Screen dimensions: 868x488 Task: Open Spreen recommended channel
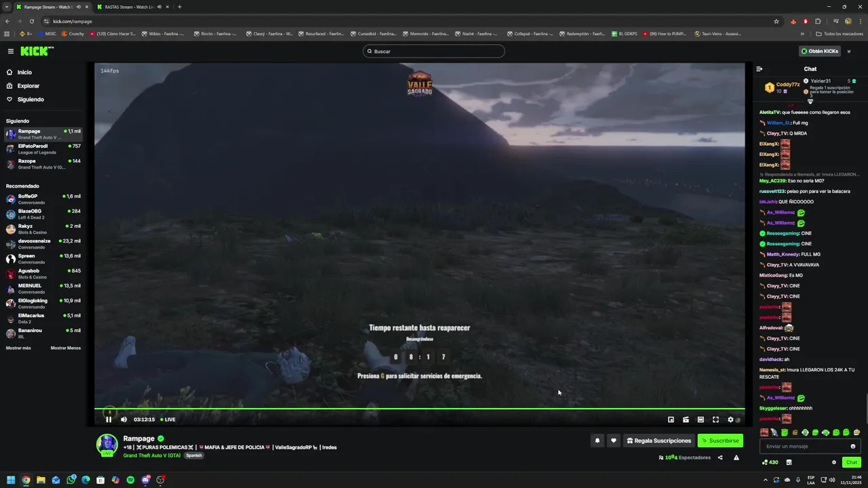43,259
